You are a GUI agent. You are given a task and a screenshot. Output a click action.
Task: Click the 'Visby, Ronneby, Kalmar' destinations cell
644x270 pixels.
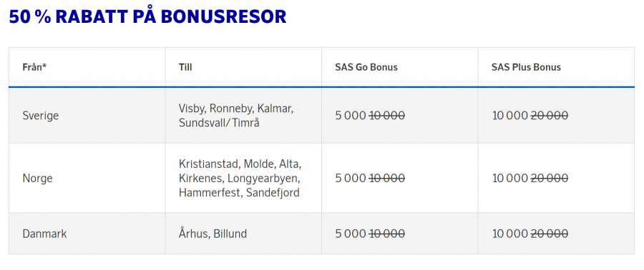pos(243,116)
